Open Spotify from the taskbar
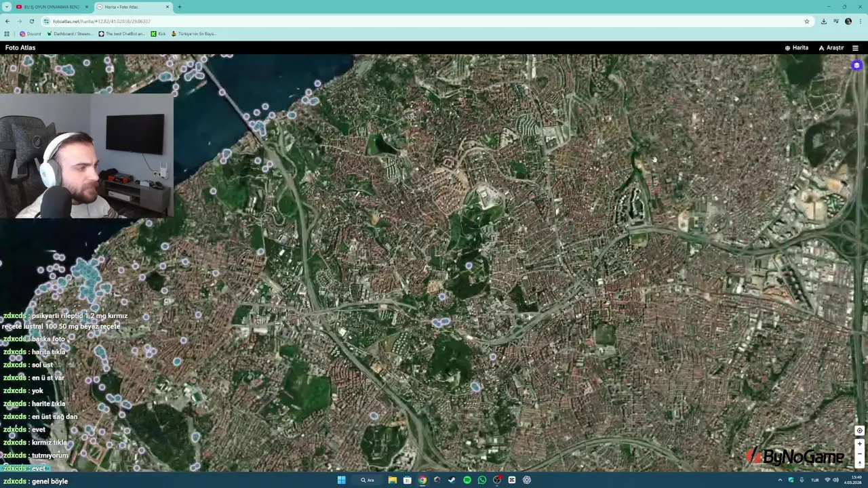This screenshot has height=488, width=868. [x=467, y=480]
